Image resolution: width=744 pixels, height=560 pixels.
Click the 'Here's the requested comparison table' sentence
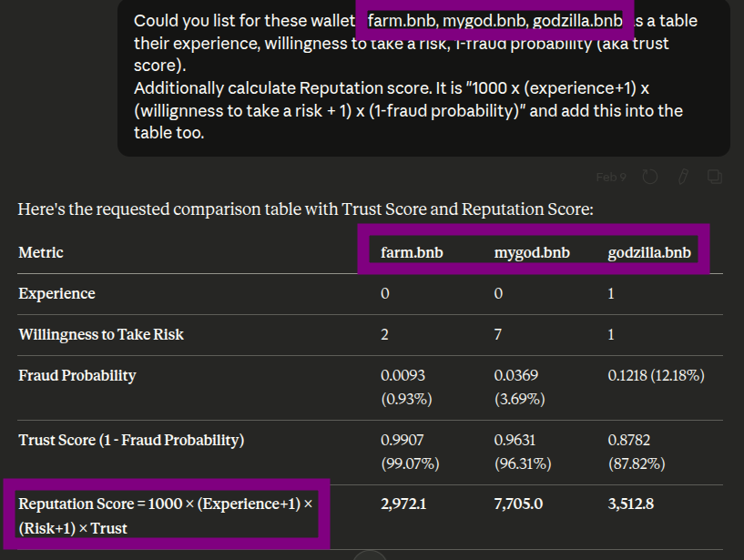[306, 209]
